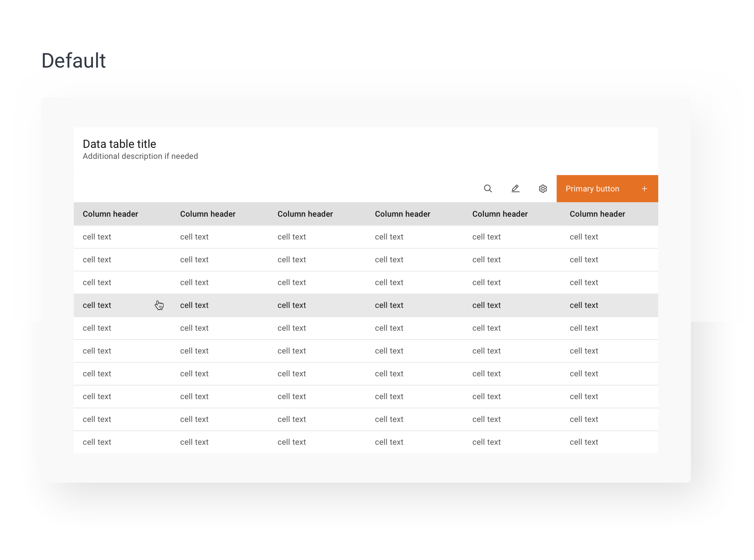This screenshot has width=754, height=560.
Task: Click the third Column header
Action: (x=305, y=214)
